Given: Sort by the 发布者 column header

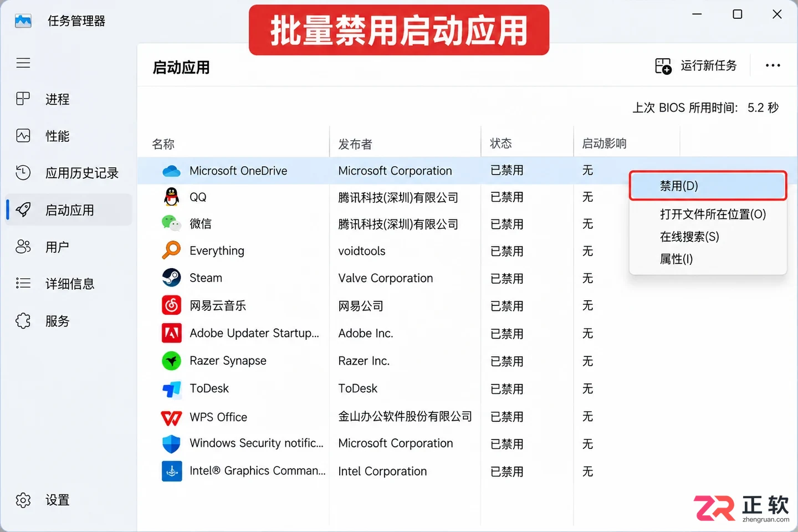Looking at the screenshot, I should 355,144.
